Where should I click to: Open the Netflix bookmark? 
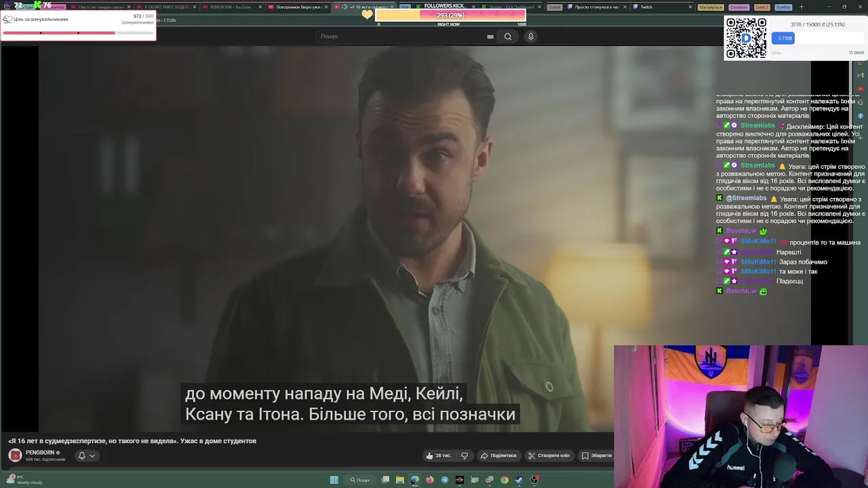click(x=783, y=7)
